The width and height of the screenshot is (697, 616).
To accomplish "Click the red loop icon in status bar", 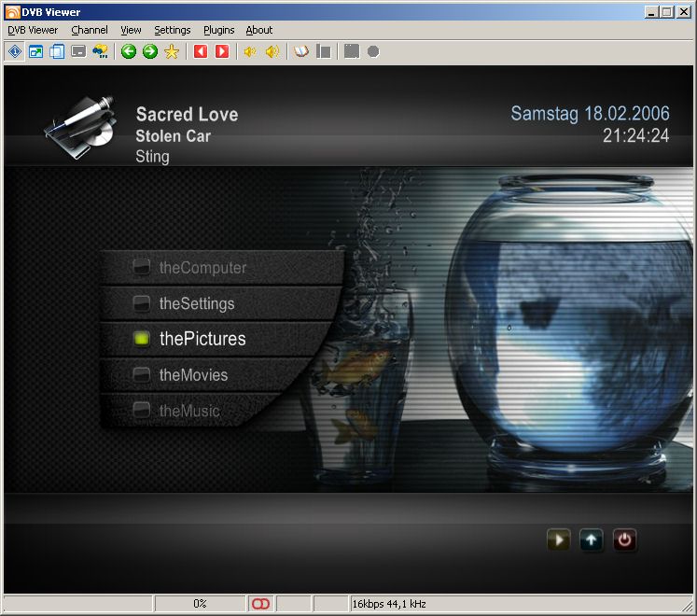I will coord(260,604).
